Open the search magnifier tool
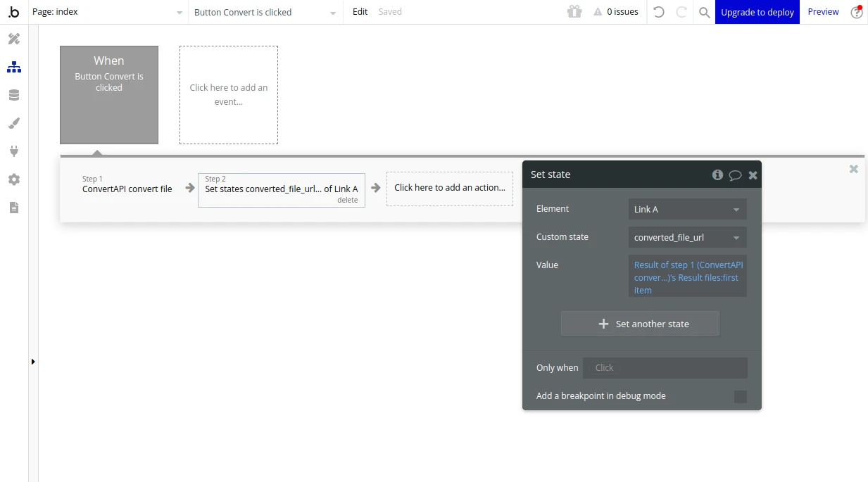868x482 pixels. click(x=704, y=12)
